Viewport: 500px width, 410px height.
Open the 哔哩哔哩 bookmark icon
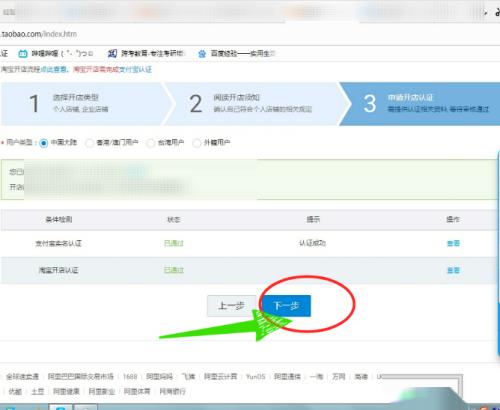click(23, 53)
